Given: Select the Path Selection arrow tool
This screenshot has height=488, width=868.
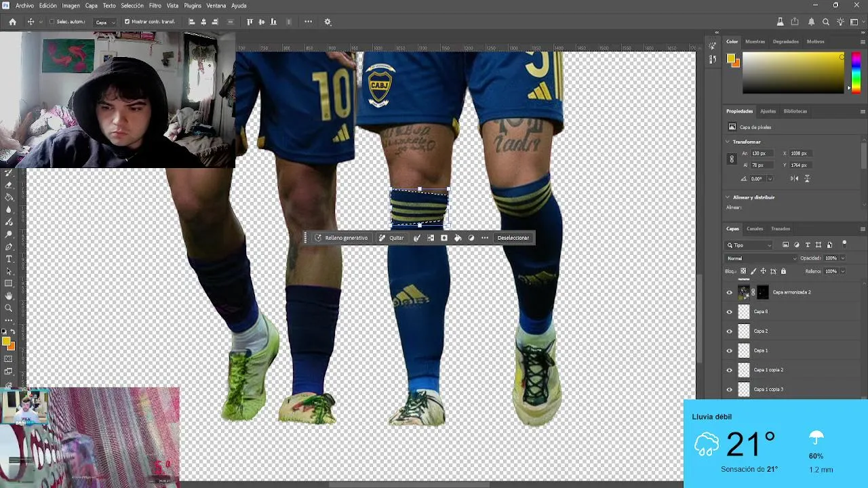Looking at the screenshot, I should coord(9,271).
